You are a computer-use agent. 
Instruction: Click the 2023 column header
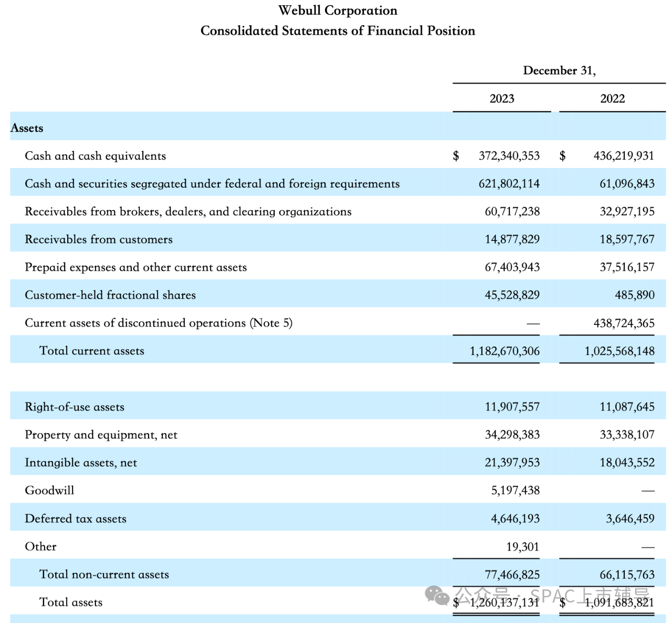tap(502, 99)
